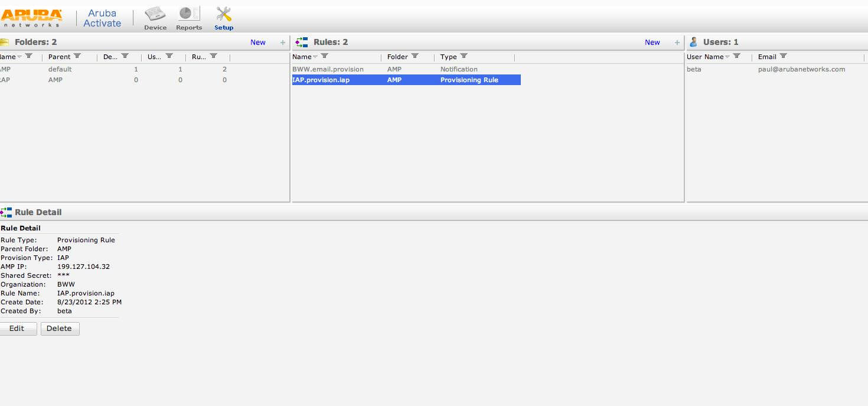Click filter icon on Rules Type column

(464, 56)
